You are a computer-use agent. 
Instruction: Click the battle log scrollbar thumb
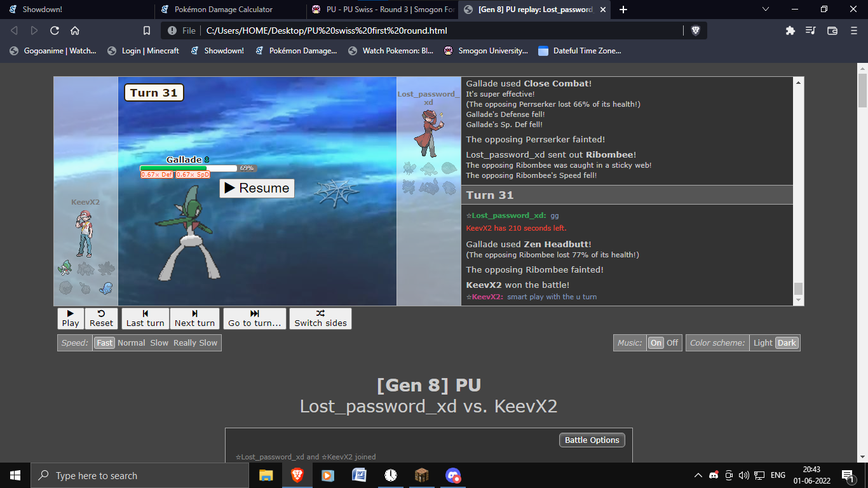point(799,289)
